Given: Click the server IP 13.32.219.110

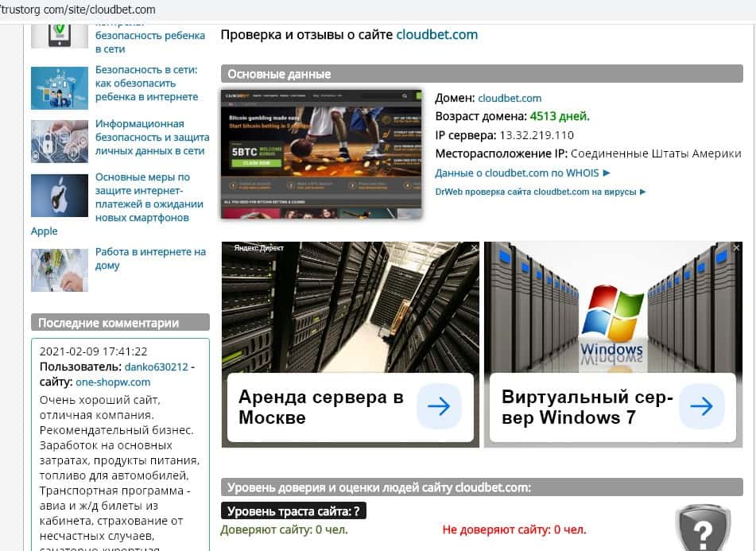Looking at the screenshot, I should [537, 135].
